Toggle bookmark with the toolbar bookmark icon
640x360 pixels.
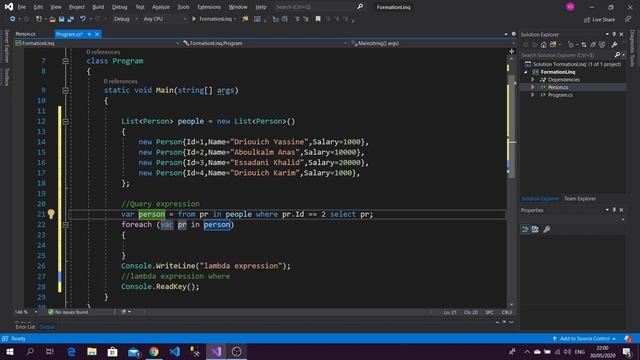pos(318,19)
